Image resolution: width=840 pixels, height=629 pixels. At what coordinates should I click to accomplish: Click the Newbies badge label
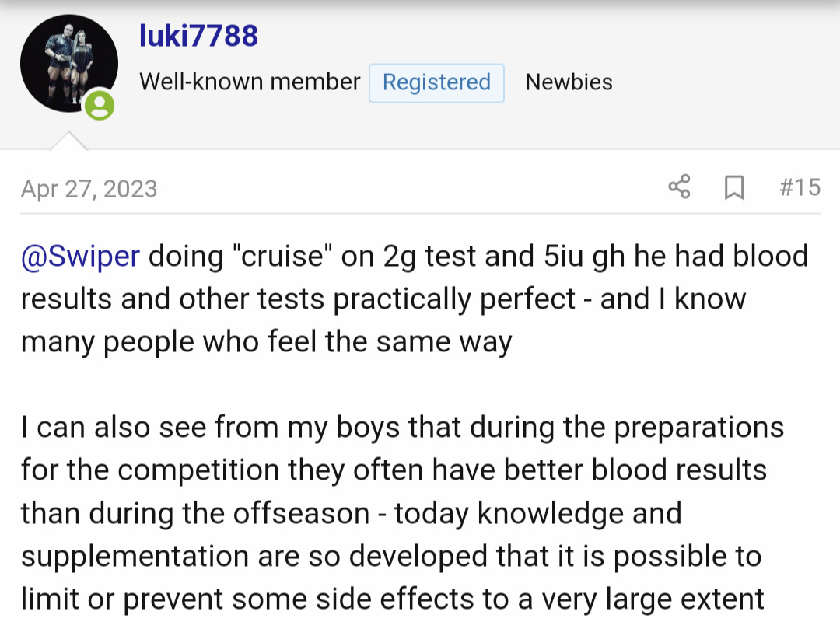[x=569, y=82]
